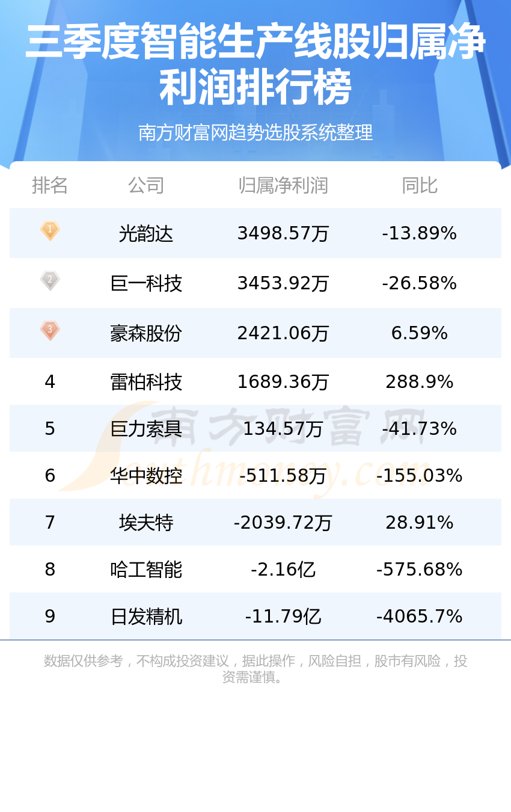Click company 华中数控

point(146,476)
